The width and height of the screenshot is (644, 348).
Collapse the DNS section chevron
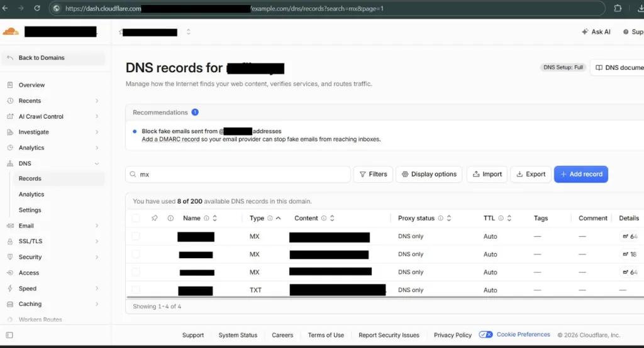click(x=97, y=163)
